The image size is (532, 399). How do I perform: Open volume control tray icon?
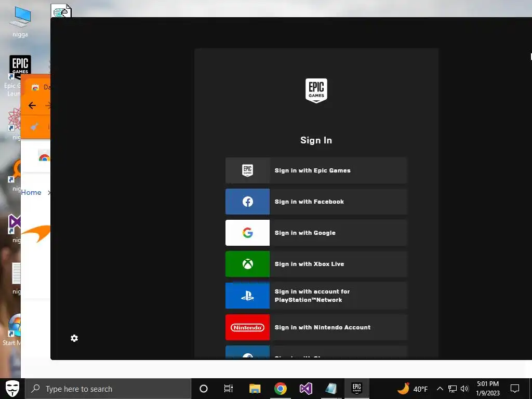pyautogui.click(x=465, y=389)
